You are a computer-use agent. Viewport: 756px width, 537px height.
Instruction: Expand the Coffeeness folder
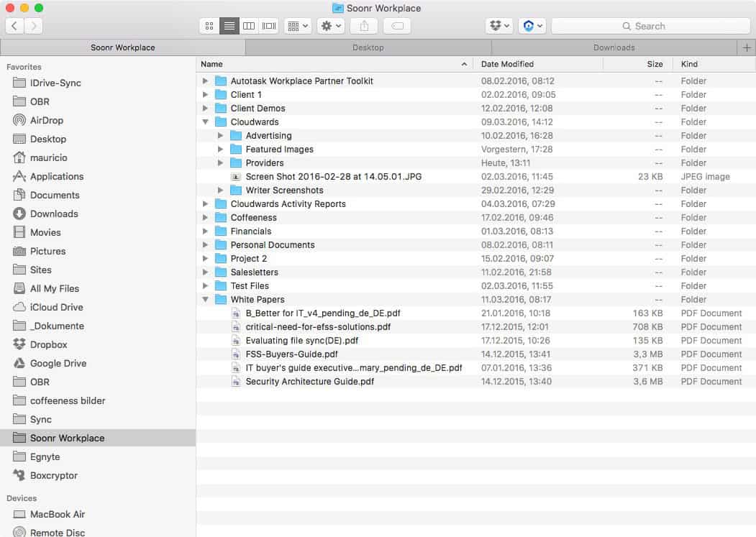pos(206,217)
